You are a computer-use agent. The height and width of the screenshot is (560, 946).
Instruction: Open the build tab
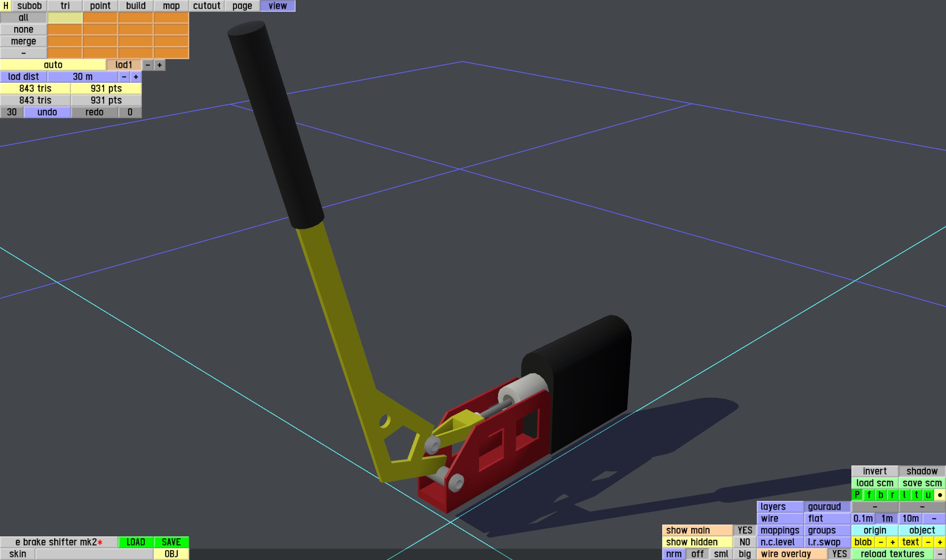135,6
